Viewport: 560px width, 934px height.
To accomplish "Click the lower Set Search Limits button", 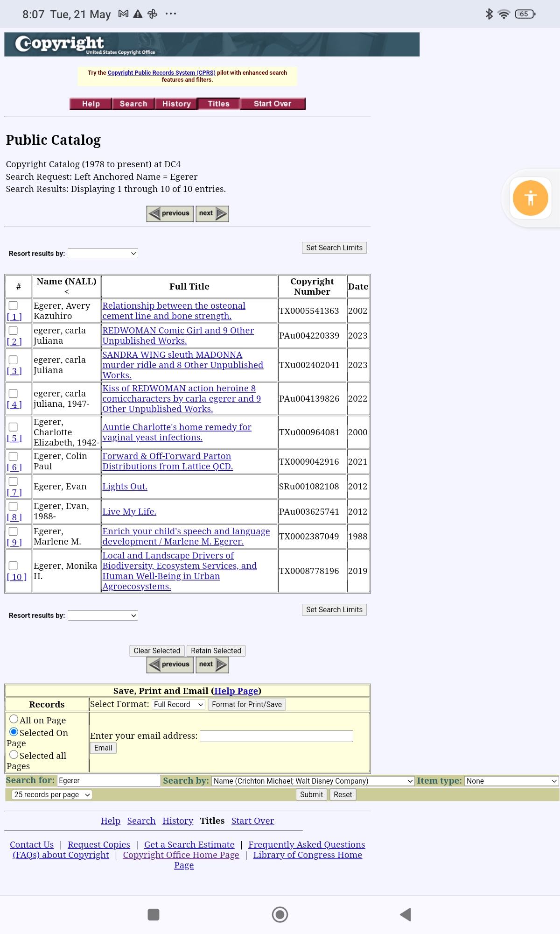I will click(x=334, y=609).
